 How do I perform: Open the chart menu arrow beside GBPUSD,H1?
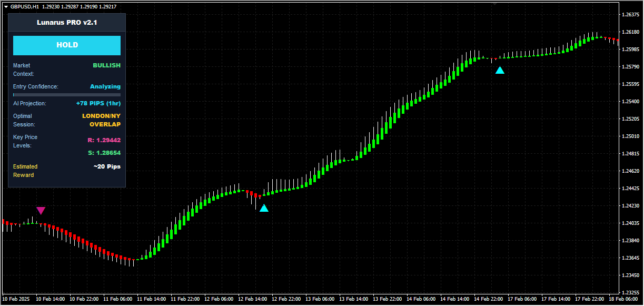[6, 6]
